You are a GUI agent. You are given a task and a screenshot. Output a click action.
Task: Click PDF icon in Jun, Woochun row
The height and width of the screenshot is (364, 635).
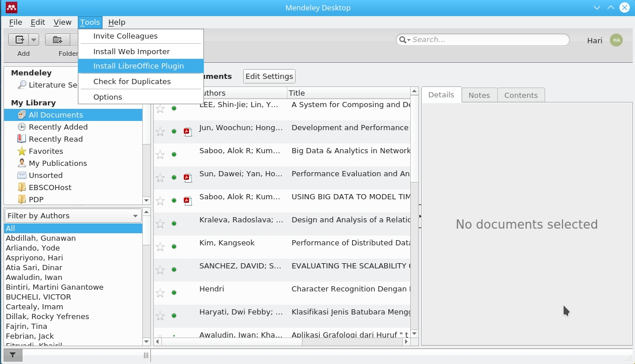pyautogui.click(x=187, y=132)
